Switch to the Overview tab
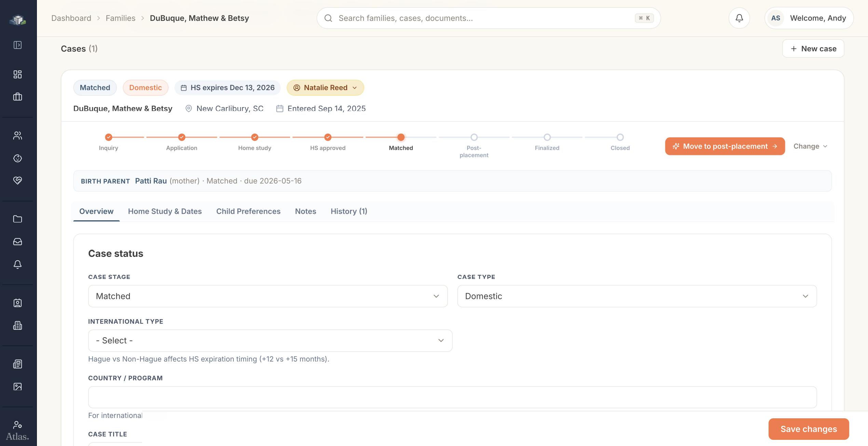This screenshot has width=868, height=446. [96, 211]
